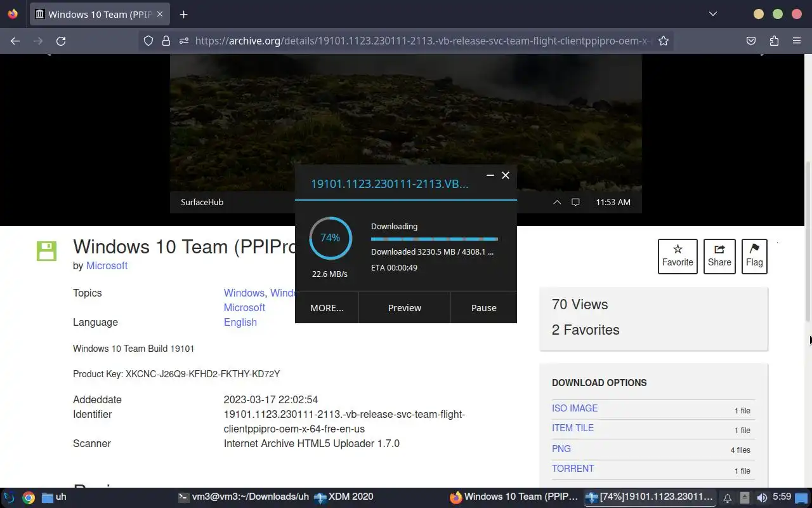Open the Windows topic link
Screen dimensions: 812x508
[244, 293]
